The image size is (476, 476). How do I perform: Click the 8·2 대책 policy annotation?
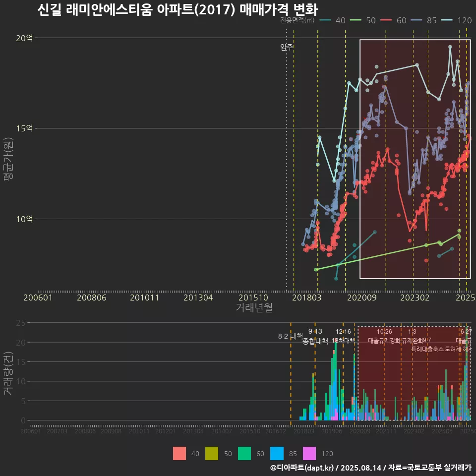click(x=291, y=336)
